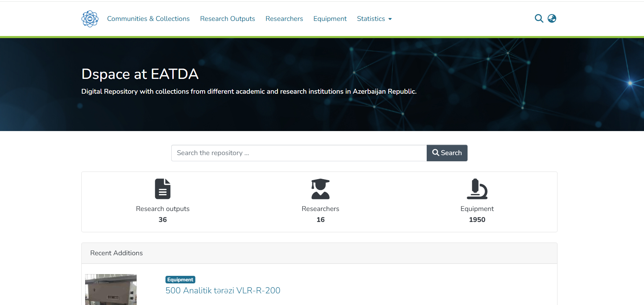Click the EATDA atom logo icon
644x305 pixels.
point(90,19)
